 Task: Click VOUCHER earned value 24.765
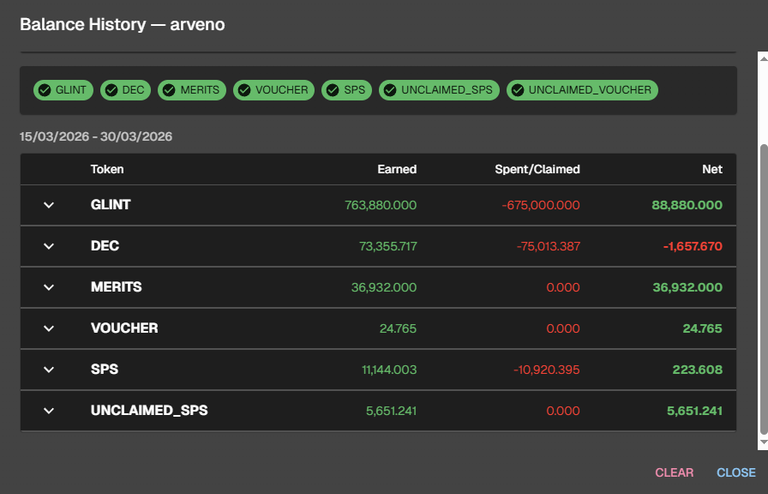(x=398, y=329)
